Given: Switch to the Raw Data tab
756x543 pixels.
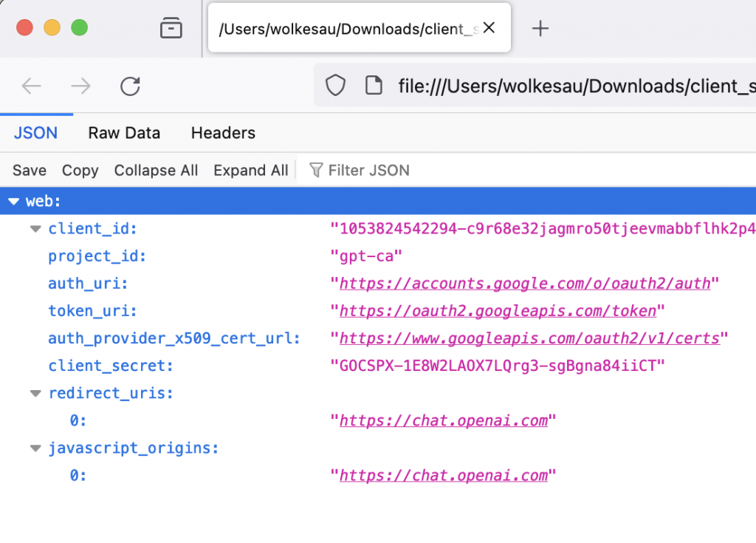Looking at the screenshot, I should [124, 133].
